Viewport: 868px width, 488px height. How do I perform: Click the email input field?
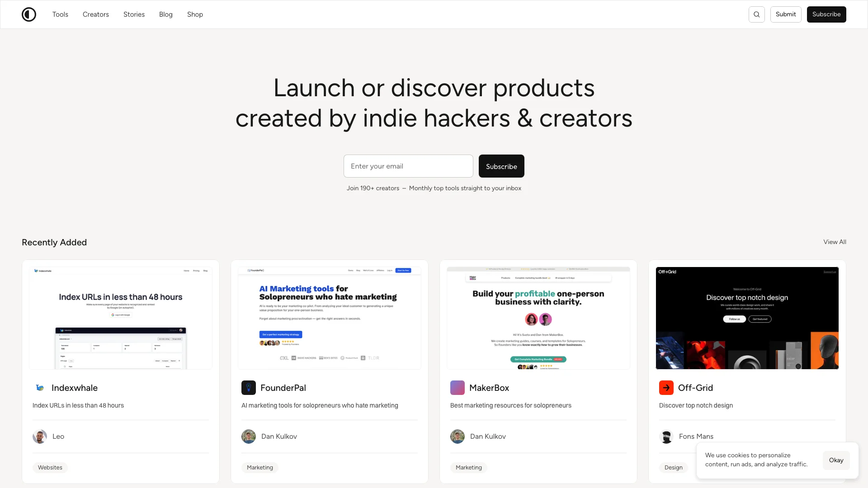point(408,166)
